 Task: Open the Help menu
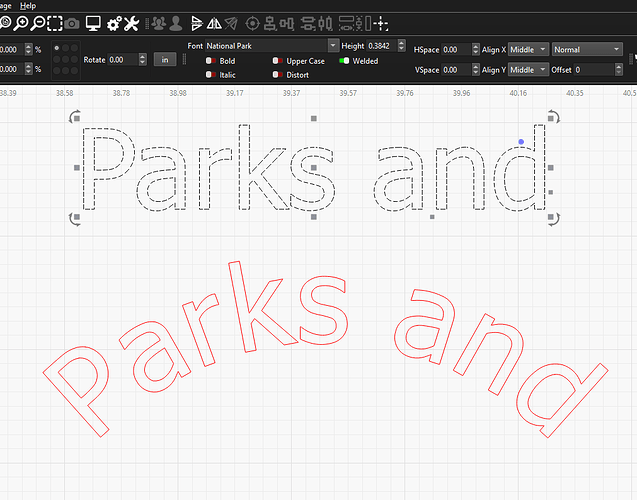pyautogui.click(x=28, y=5)
